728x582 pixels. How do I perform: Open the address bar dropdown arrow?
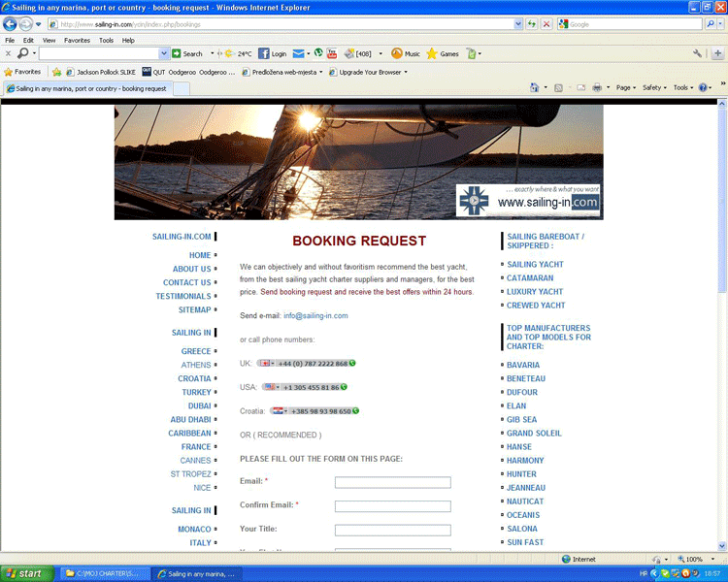(518, 24)
